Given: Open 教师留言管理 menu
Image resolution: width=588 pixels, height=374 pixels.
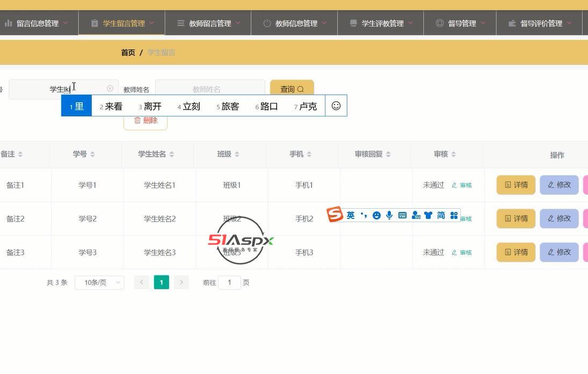Looking at the screenshot, I should [x=208, y=23].
